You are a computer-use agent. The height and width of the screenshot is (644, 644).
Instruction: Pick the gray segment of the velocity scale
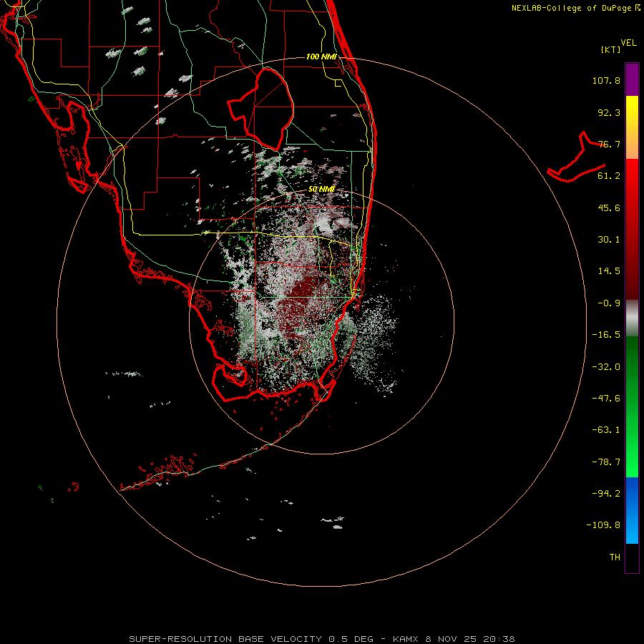coord(632,318)
